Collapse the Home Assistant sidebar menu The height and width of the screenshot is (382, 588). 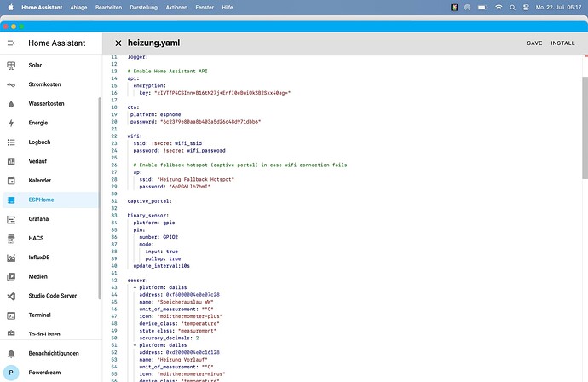click(x=11, y=43)
